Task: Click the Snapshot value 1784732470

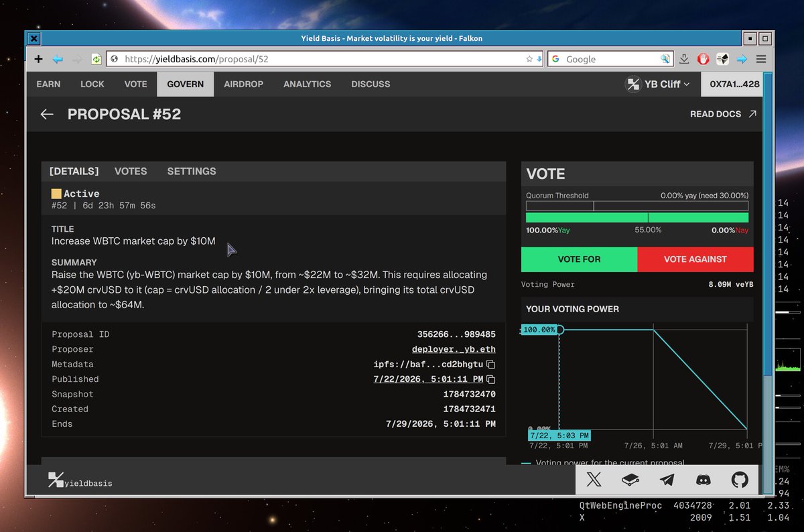Action: tap(469, 394)
